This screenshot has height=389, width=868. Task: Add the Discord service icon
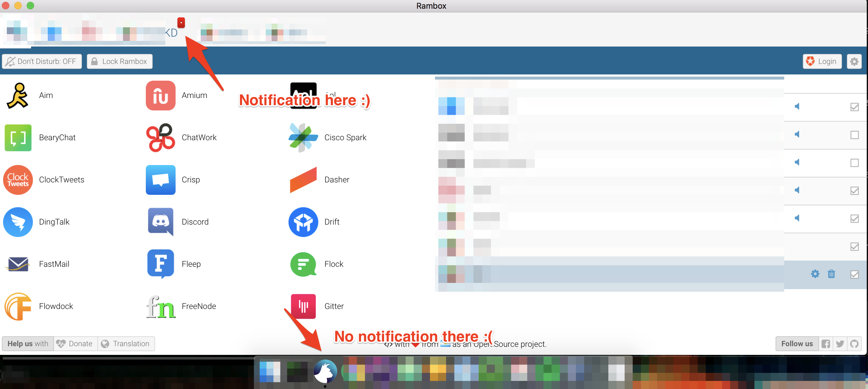pyautogui.click(x=160, y=221)
